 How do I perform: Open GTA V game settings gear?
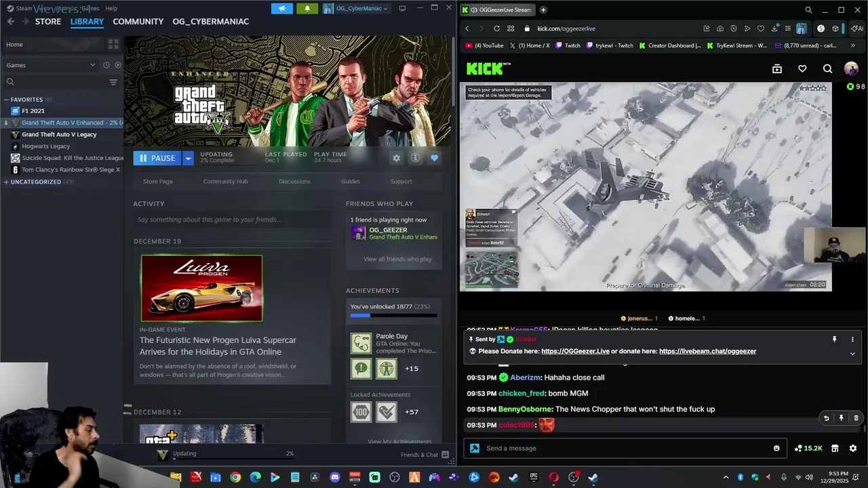[396, 158]
